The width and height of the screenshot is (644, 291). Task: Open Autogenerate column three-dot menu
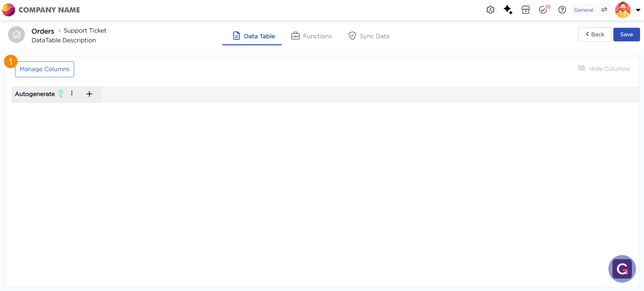tap(72, 94)
